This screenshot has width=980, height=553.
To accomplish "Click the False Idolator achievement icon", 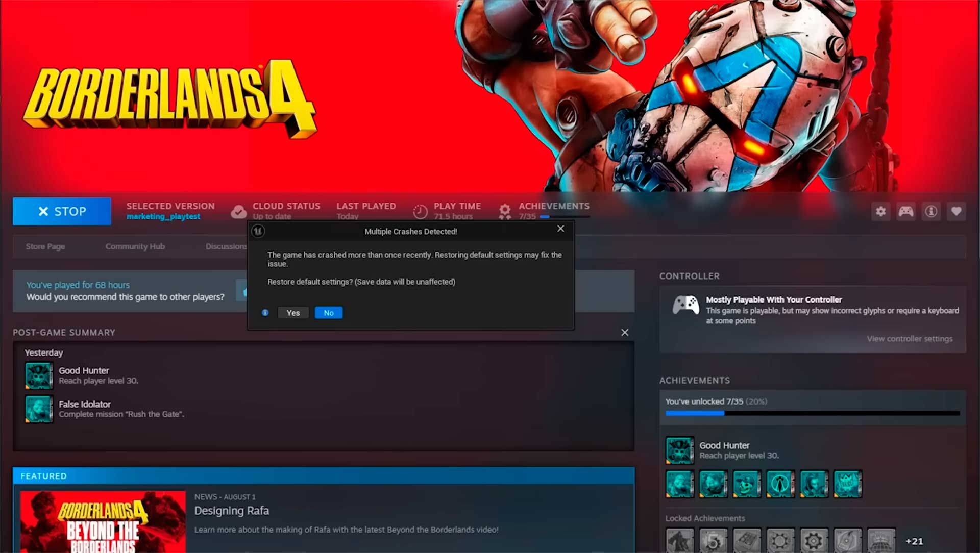I will click(39, 409).
